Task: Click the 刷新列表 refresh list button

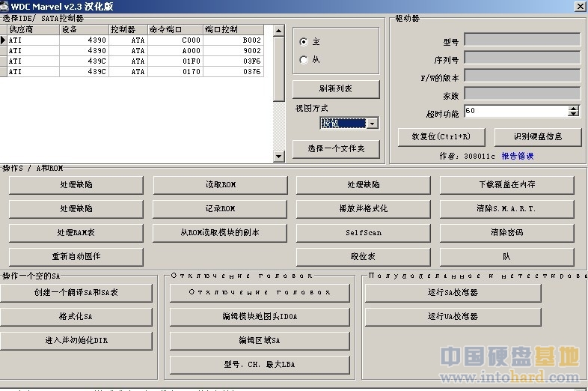Action: point(335,89)
